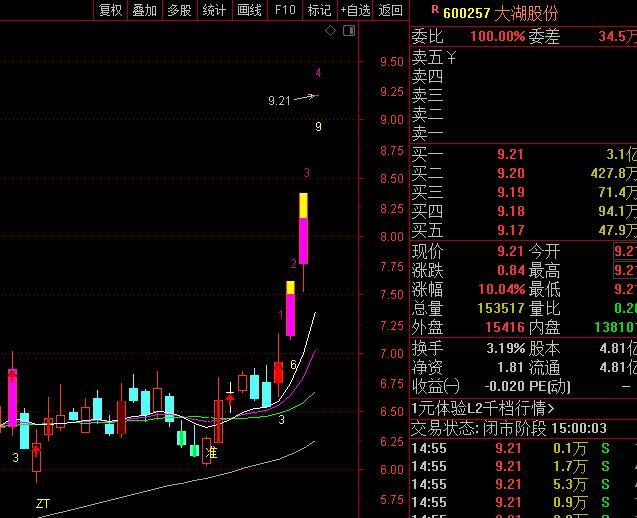This screenshot has height=518, width=637.
Task: Open the 画线 drawing tools
Action: (x=249, y=10)
